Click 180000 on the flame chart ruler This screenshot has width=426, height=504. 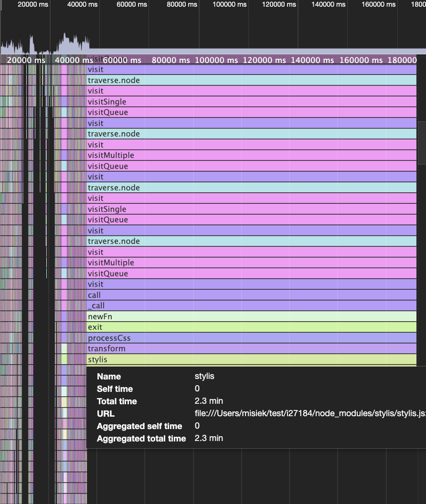[x=402, y=60]
